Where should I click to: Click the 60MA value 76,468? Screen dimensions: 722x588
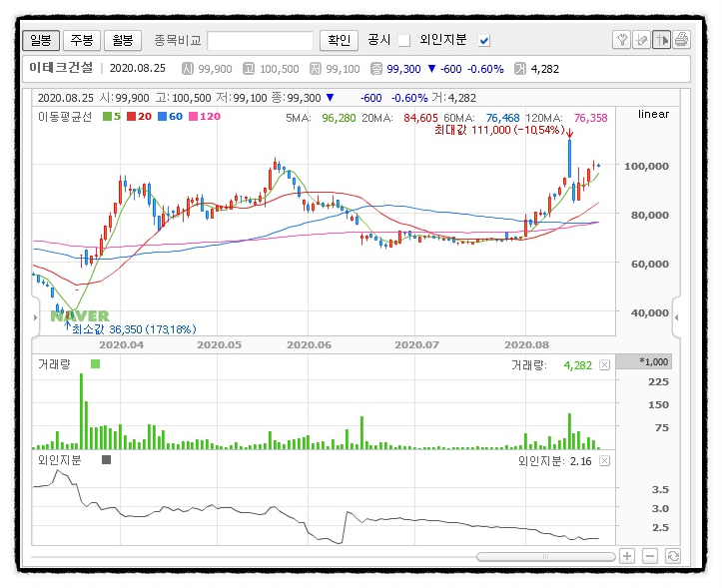point(503,118)
